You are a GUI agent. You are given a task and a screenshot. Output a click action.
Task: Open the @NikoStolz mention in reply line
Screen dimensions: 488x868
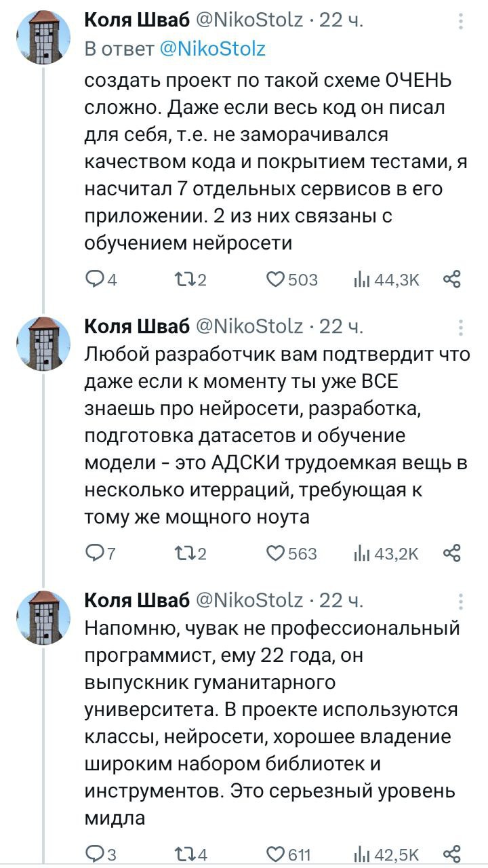coord(212,49)
